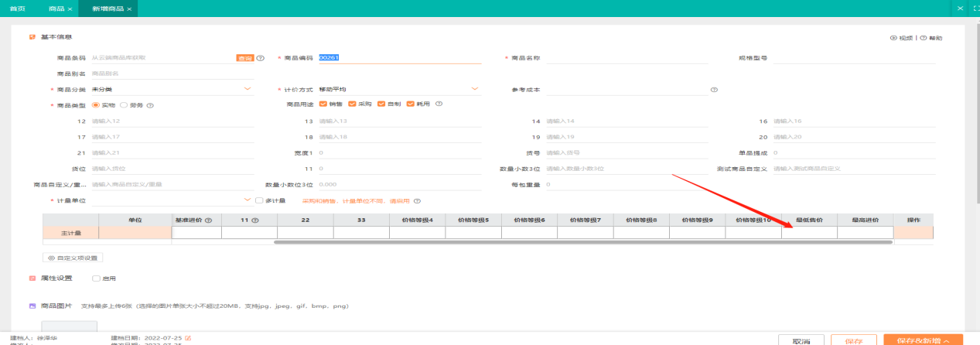This screenshot has height=345, width=980.
Task: Click the 基准进价 cell in 主计量 row
Action: coord(196,232)
